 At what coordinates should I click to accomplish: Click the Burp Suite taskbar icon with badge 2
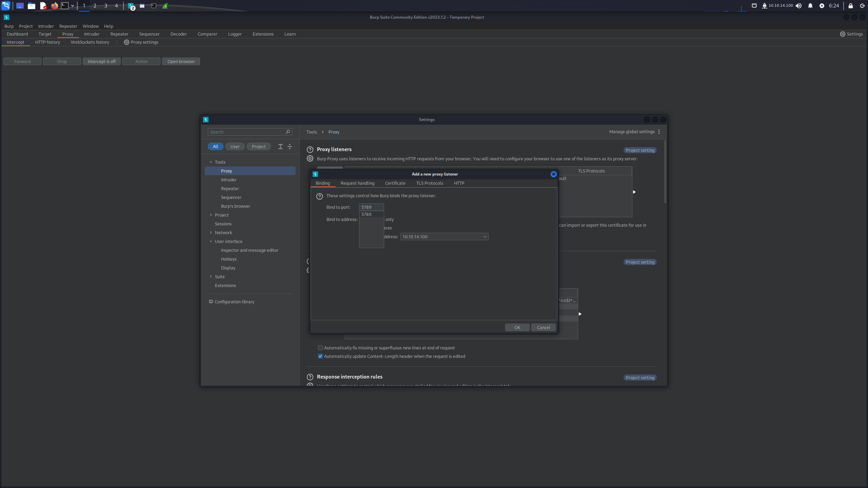pos(131,6)
